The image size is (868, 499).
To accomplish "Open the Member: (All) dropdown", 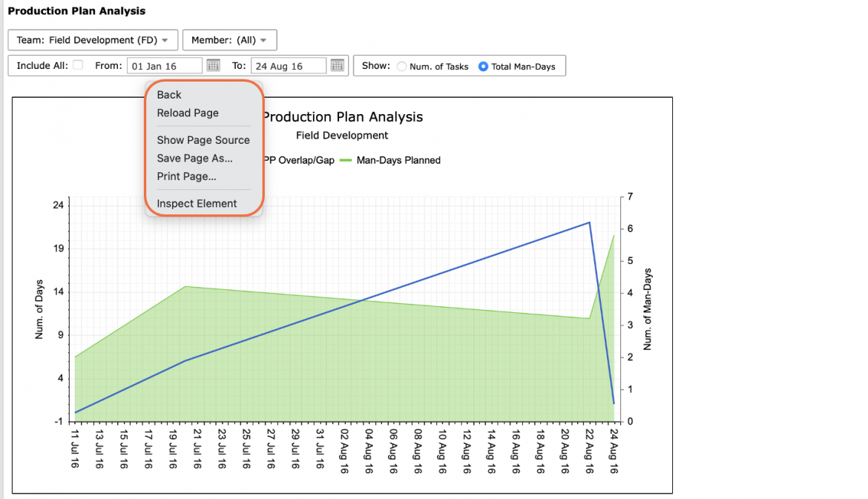I will pos(230,40).
